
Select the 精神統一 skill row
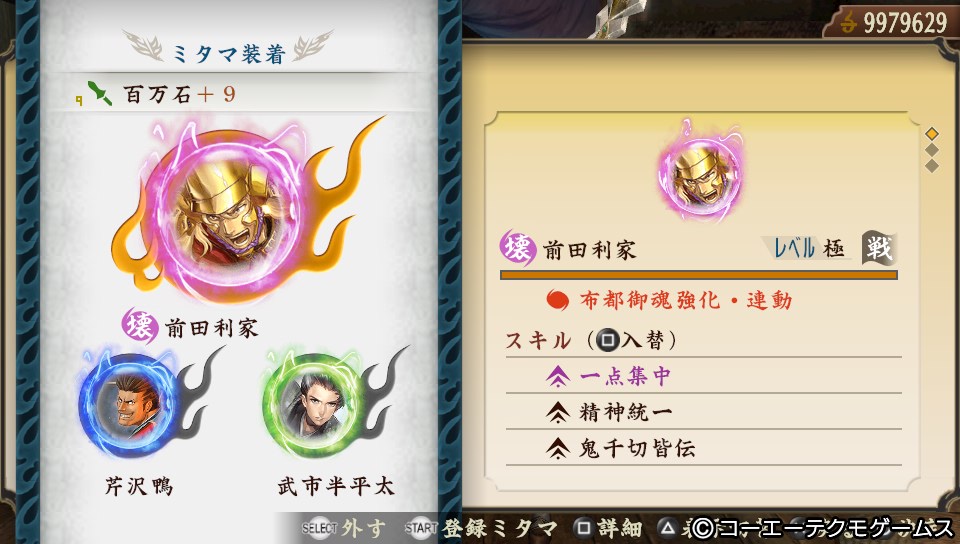click(703, 411)
